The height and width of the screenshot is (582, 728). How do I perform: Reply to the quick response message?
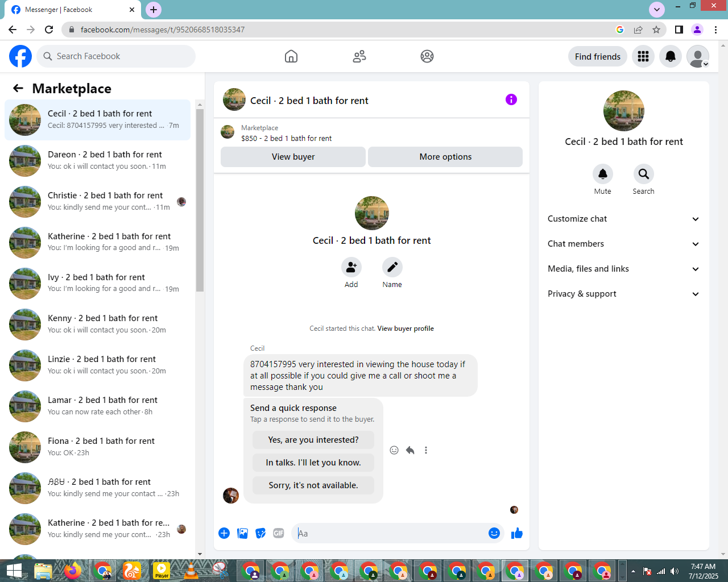[x=410, y=450]
